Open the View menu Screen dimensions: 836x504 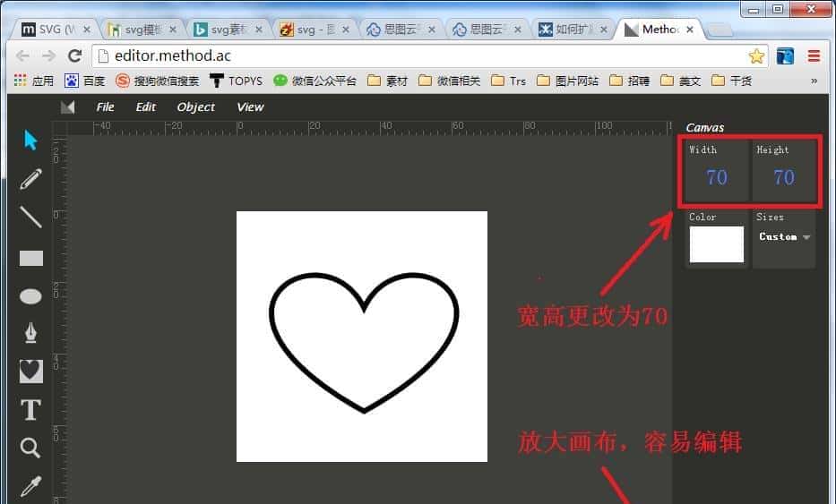pyautogui.click(x=250, y=107)
